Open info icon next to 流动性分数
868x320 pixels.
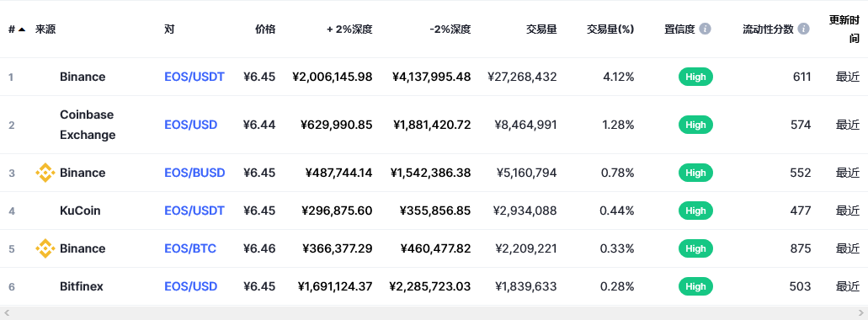point(803,29)
